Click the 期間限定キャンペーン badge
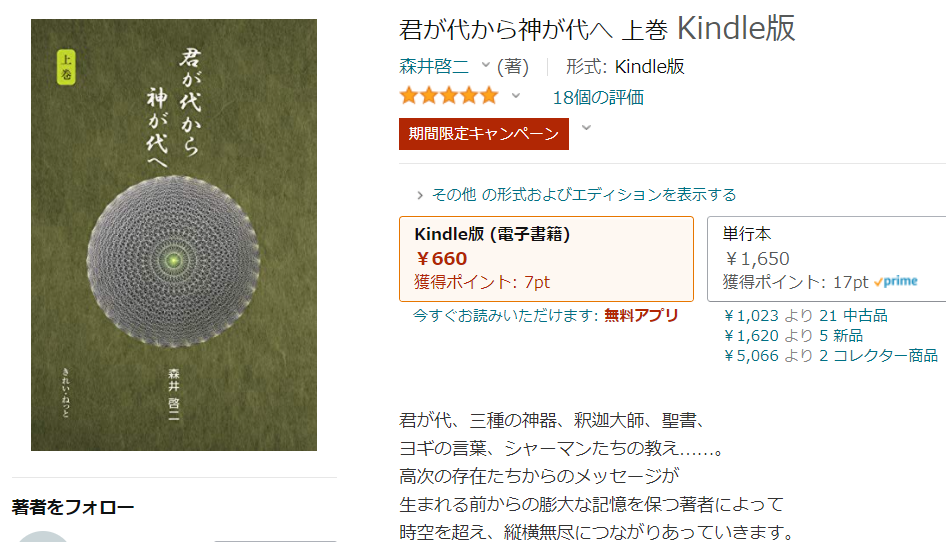This screenshot has height=542, width=946. click(483, 134)
